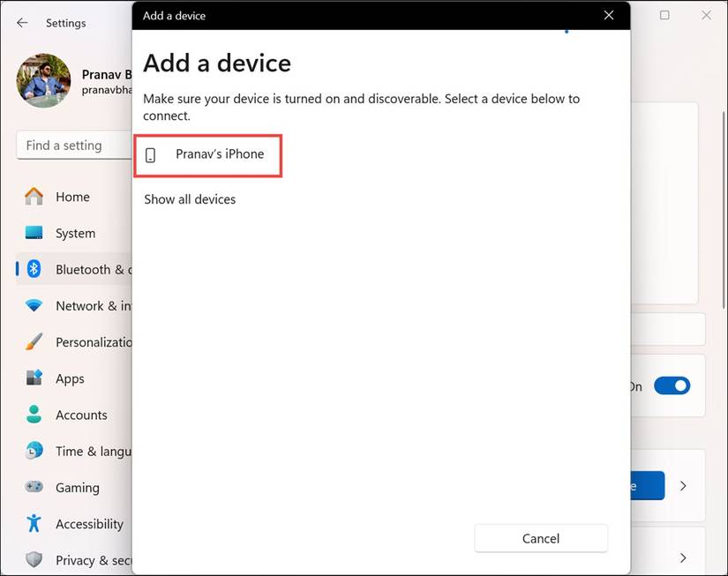Open Network & internet via its globe icon
Image resolution: width=728 pixels, height=576 pixels.
34,305
